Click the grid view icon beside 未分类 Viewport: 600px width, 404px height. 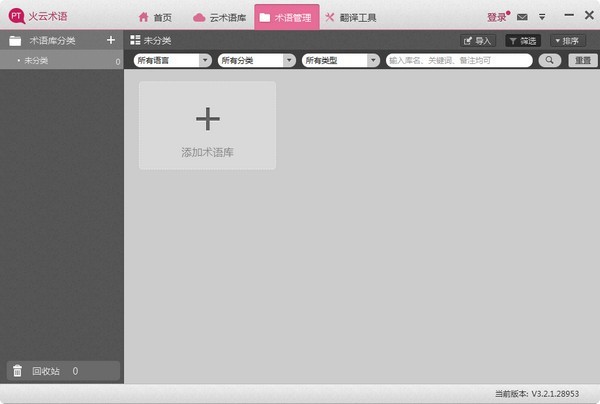(135, 40)
